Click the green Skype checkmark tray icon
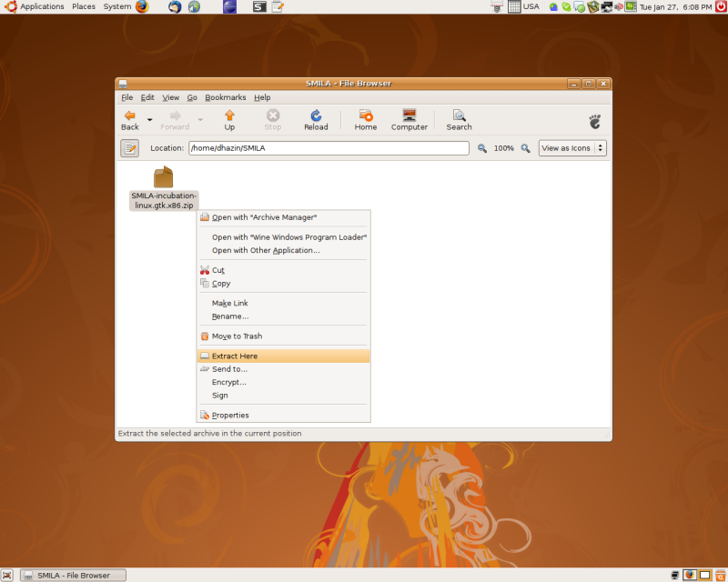Viewport: 728px width, 582px height. (x=566, y=7)
